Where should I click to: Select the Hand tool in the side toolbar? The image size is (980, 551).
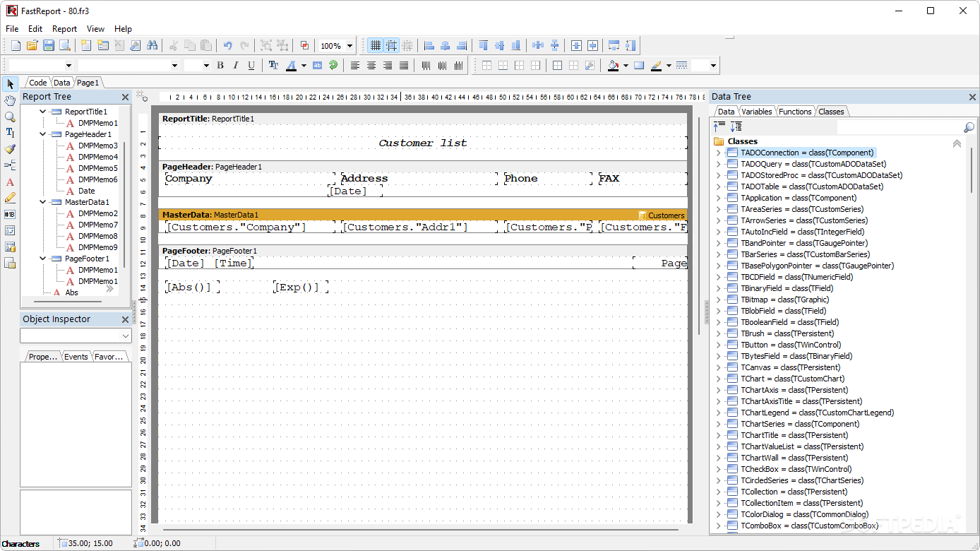(x=10, y=100)
